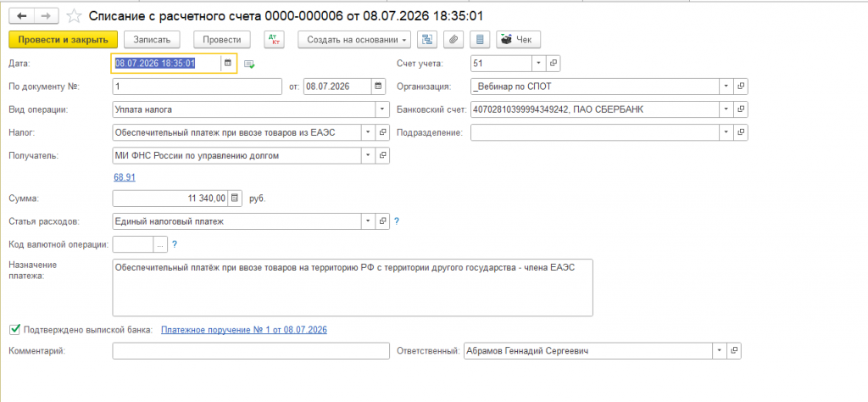Screen dimensions: 868x402
Task: Click the Комментарий input field
Action: pyautogui.click(x=251, y=350)
